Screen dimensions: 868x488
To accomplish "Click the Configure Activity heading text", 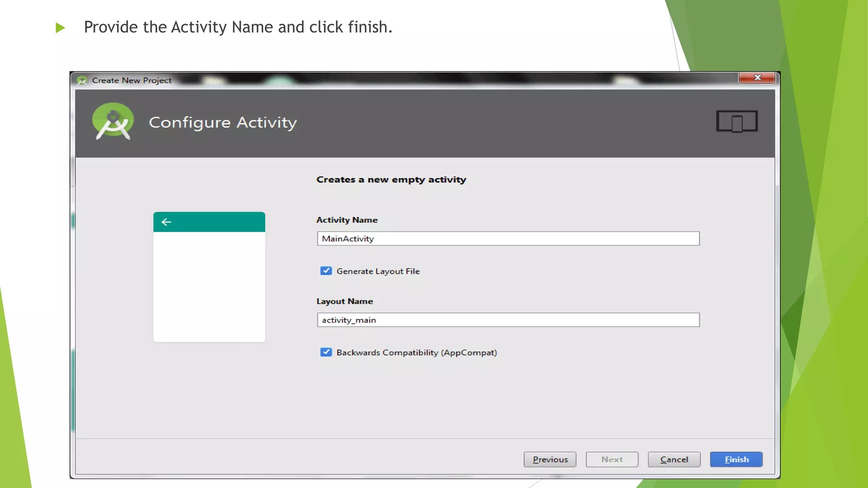I will point(223,122).
